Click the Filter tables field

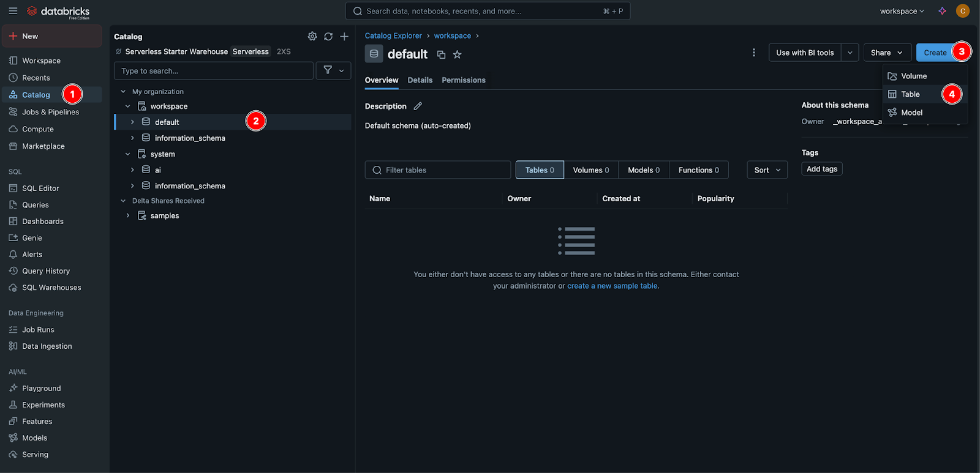point(438,170)
